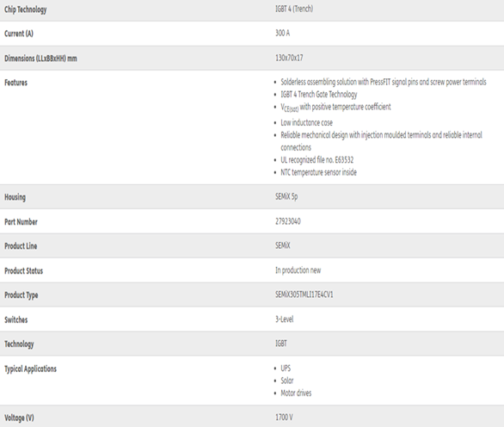Viewport: 504px width, 427px height.
Task: Click the SEMiX 5p housing value
Action: coord(286,196)
